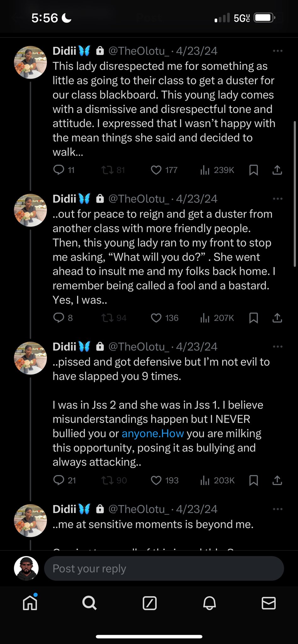Open the Notifications bell tab
This screenshot has width=298, height=644.
[209, 603]
